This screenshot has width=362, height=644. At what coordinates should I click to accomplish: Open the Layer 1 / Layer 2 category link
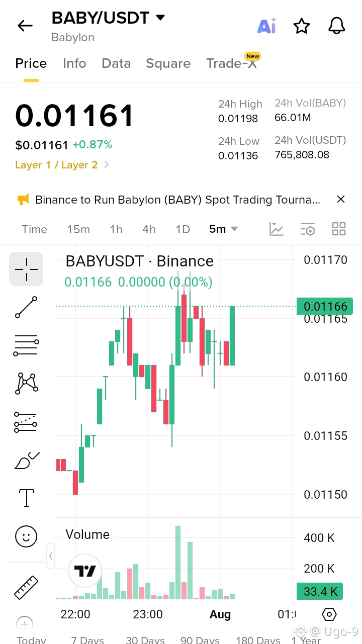(62, 165)
